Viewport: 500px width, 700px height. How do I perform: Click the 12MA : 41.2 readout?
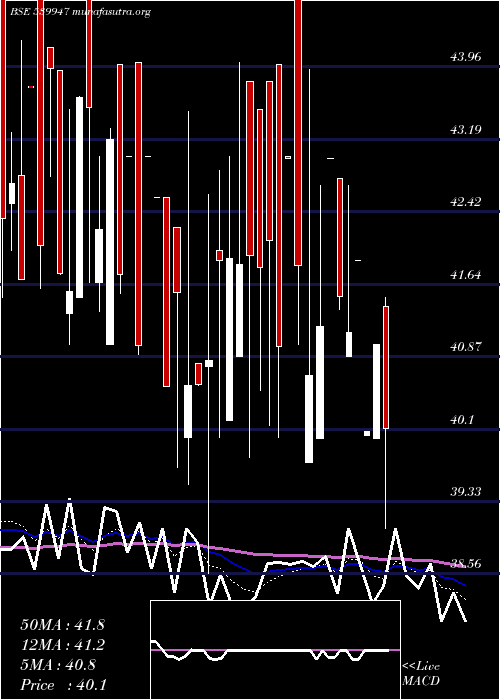(62, 645)
